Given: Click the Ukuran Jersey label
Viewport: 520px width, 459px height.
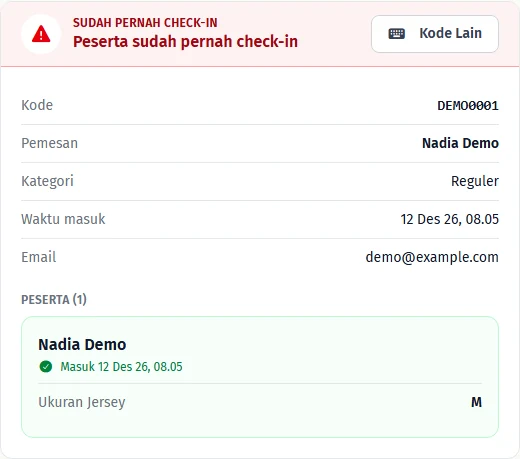Looking at the screenshot, I should 82,402.
